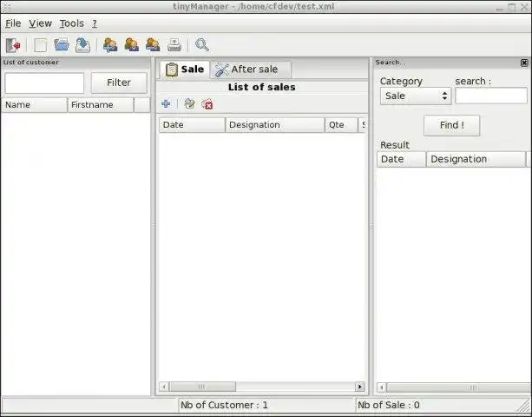Open the Category dropdown showing Sale

click(416, 96)
